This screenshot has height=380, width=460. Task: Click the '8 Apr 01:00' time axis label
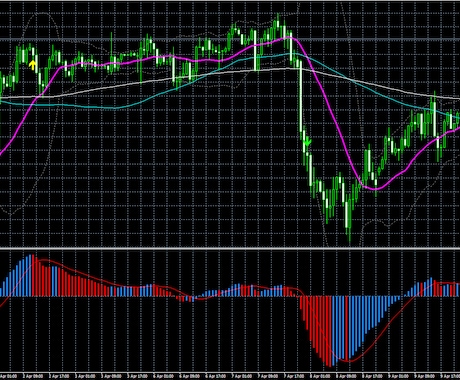pyautogui.click(x=320, y=376)
